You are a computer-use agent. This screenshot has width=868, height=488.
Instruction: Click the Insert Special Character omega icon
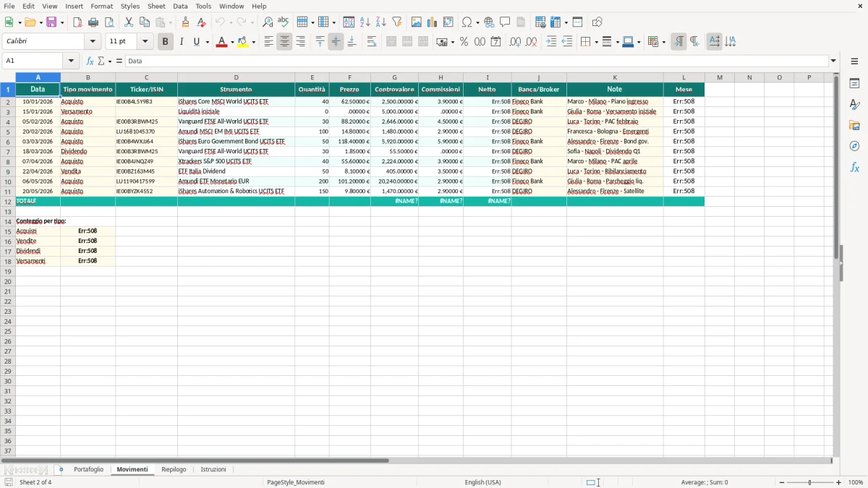[x=467, y=22]
